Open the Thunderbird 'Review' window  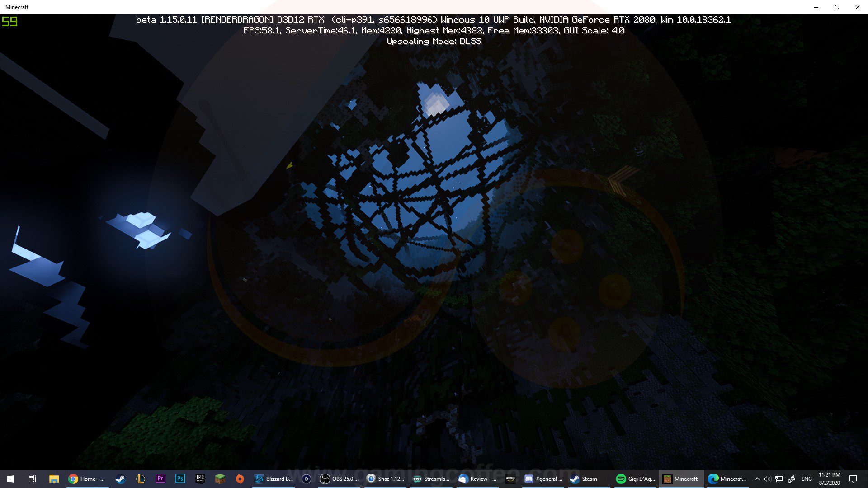pos(477,479)
